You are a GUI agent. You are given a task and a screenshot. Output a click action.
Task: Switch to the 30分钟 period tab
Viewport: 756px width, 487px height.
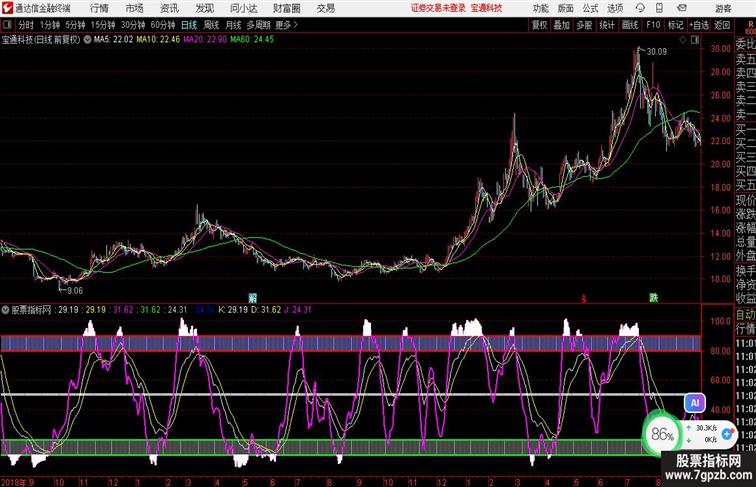pyautogui.click(x=133, y=25)
